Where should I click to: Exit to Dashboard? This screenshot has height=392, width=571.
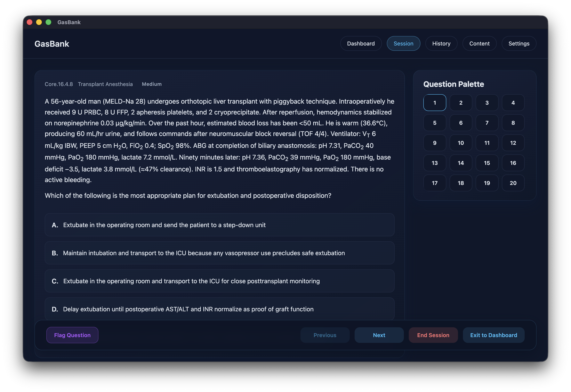coord(493,335)
